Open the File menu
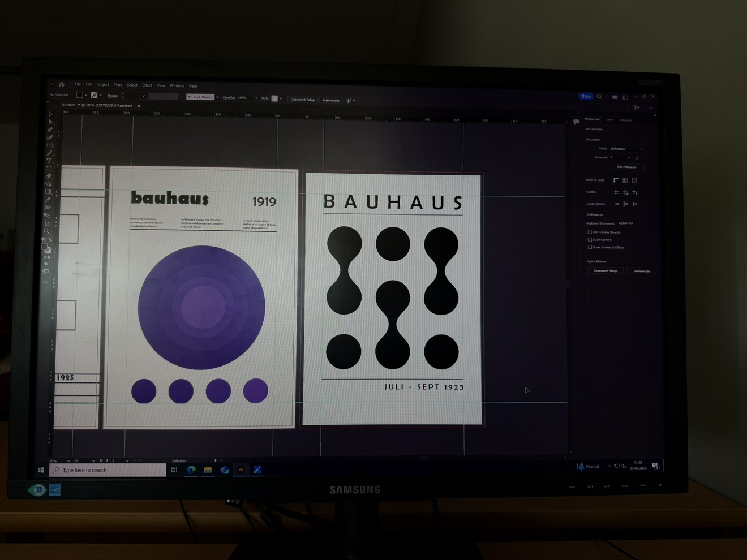This screenshot has width=747, height=560. pos(78,84)
